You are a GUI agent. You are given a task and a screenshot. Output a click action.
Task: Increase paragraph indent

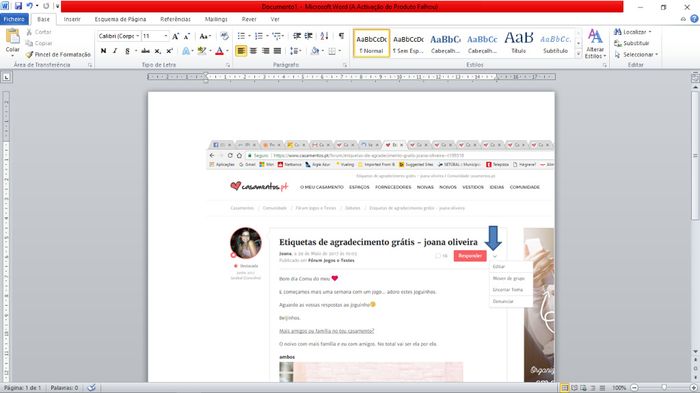pyautogui.click(x=308, y=36)
